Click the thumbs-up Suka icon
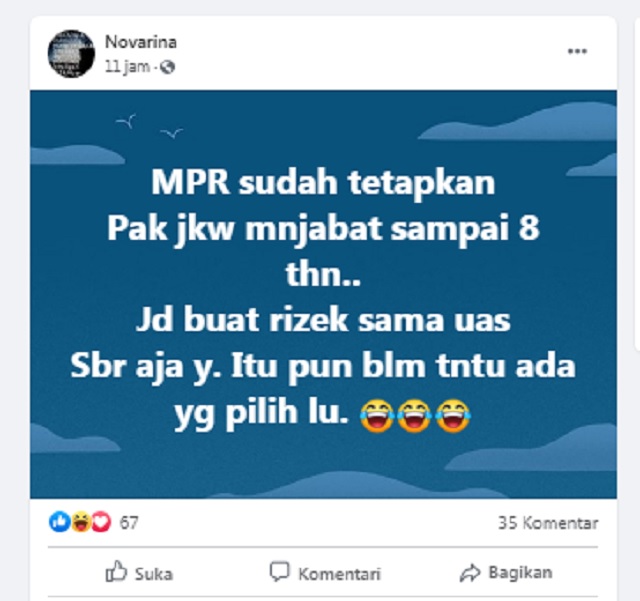 pos(116,571)
